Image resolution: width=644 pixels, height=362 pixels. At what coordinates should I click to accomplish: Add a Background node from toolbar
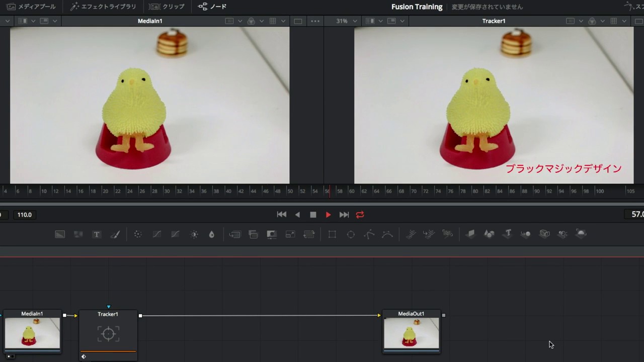coord(60,234)
